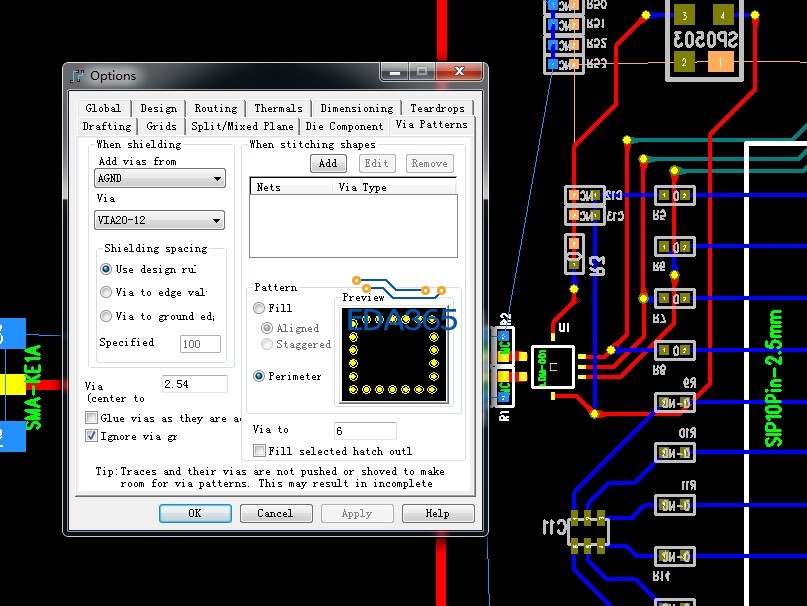Open the Add vias from AGND dropdown
Viewport: 807px width, 606px height.
point(159,179)
